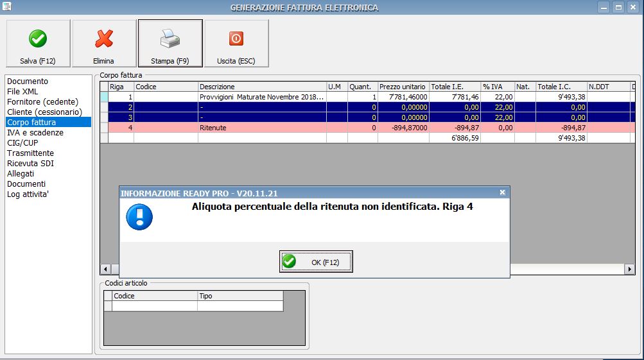Click the Elimina red X button
Screen dimensions: 644x360
coord(104,43)
